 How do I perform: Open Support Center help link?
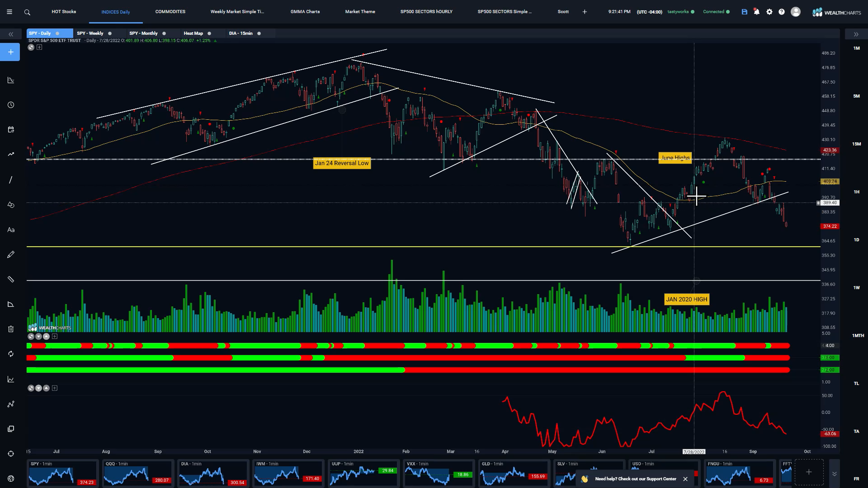[x=636, y=479]
